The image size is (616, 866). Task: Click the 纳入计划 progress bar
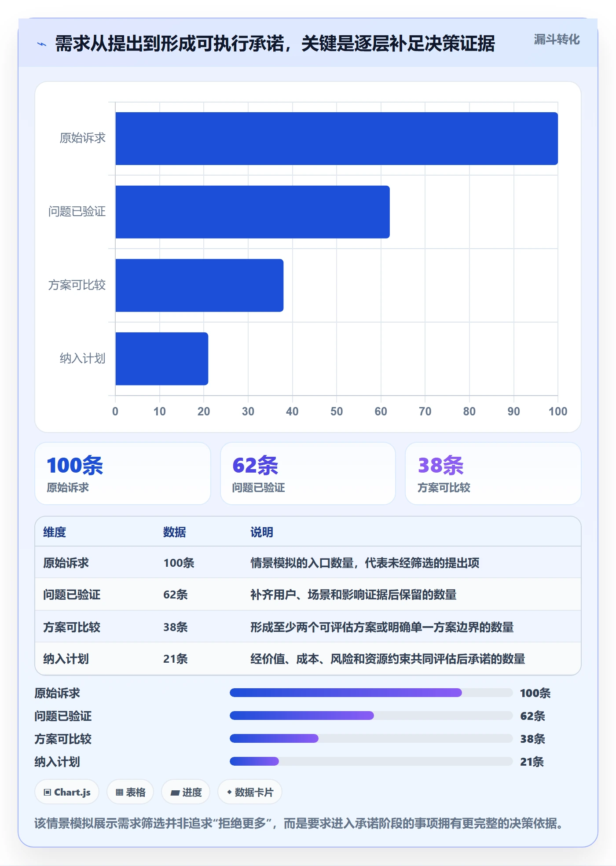coord(371,761)
